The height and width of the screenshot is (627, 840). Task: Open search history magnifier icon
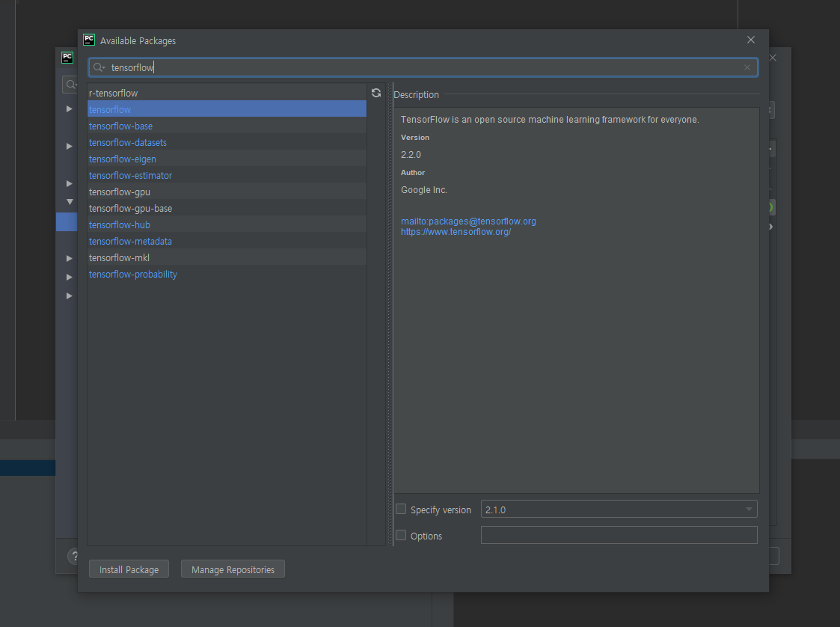pyautogui.click(x=99, y=67)
